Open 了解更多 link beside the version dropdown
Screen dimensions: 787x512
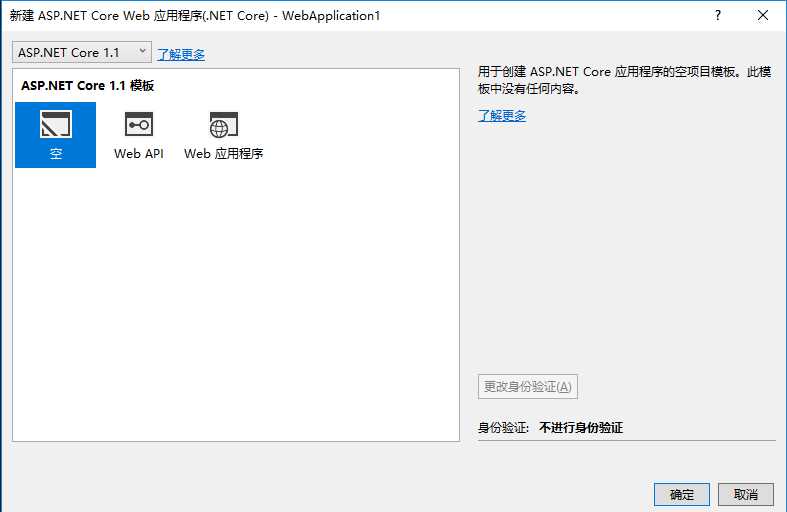tap(181, 54)
